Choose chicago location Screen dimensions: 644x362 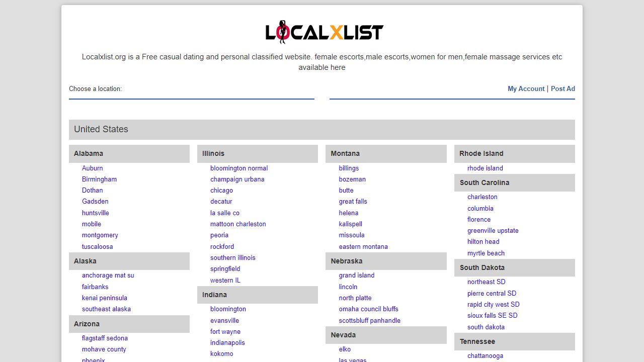tap(221, 190)
